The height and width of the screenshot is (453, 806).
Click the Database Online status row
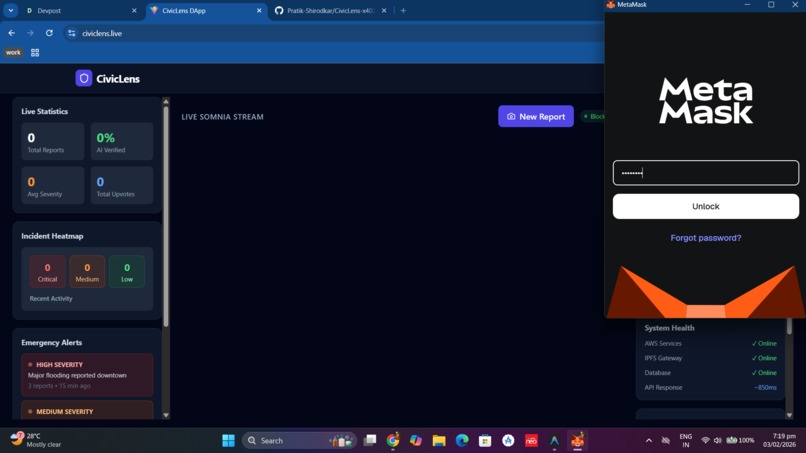coord(710,373)
